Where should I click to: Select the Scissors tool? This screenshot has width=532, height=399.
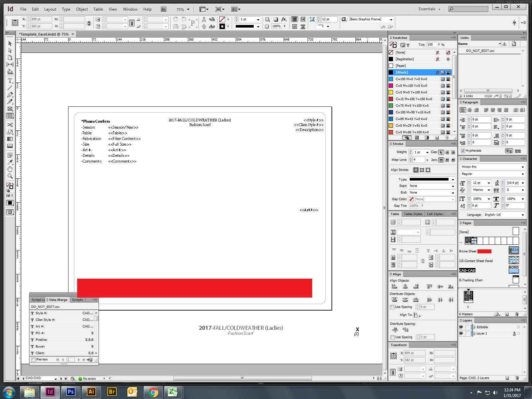[10, 125]
